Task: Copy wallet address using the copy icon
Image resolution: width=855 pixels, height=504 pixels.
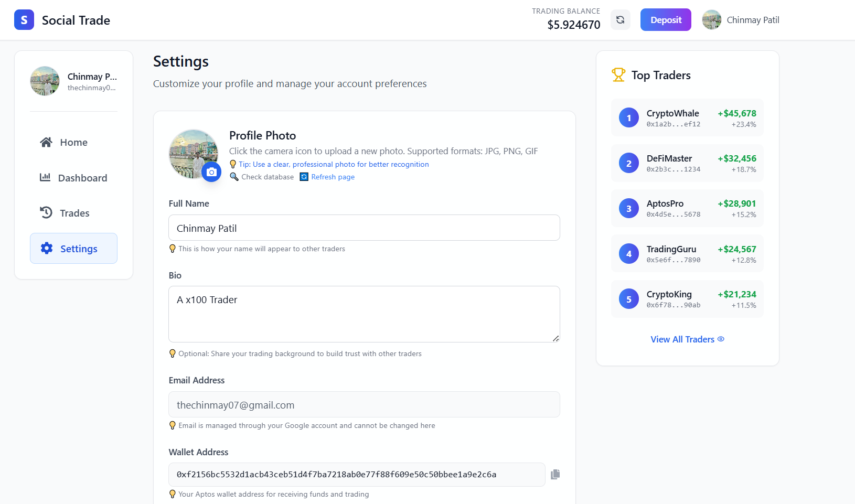Action: (x=555, y=475)
